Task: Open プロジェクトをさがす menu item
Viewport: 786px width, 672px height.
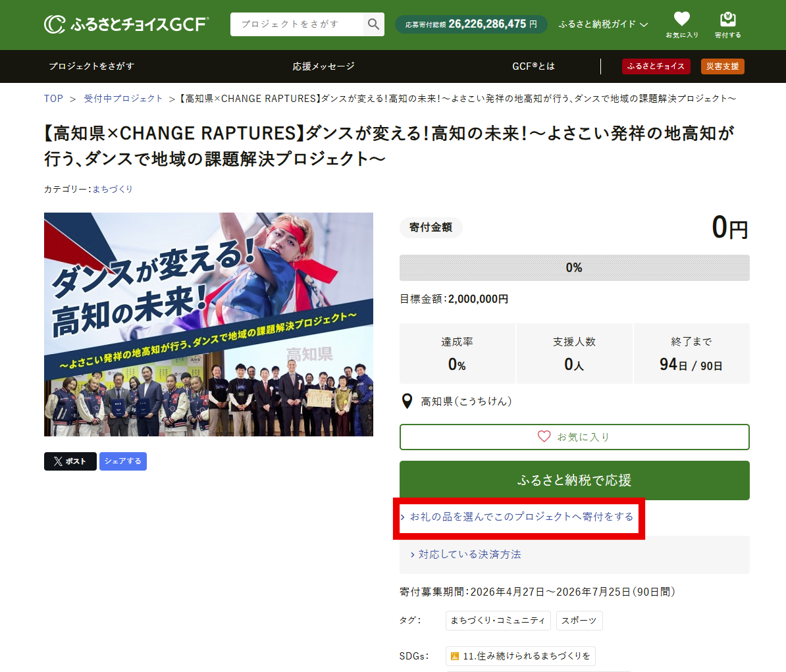Action: pyautogui.click(x=92, y=66)
